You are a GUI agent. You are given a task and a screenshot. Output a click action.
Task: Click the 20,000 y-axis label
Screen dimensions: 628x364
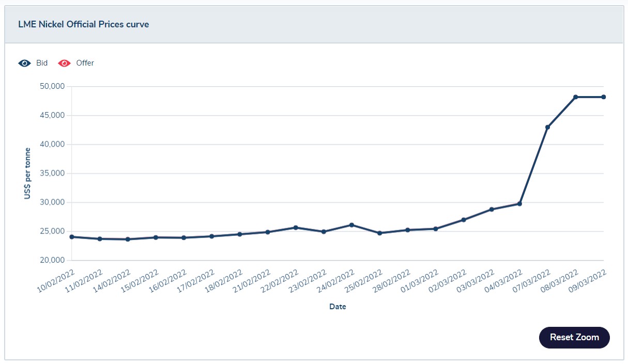coord(52,260)
